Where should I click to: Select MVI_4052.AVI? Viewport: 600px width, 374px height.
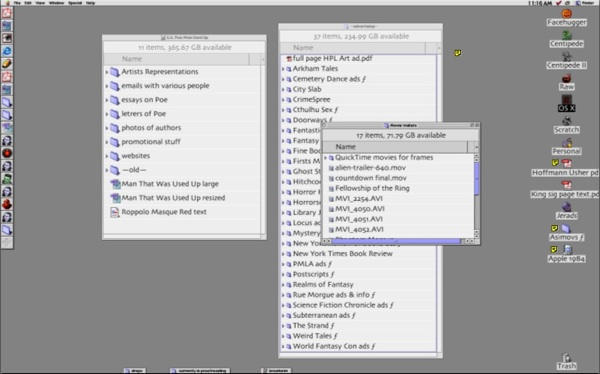click(x=359, y=230)
